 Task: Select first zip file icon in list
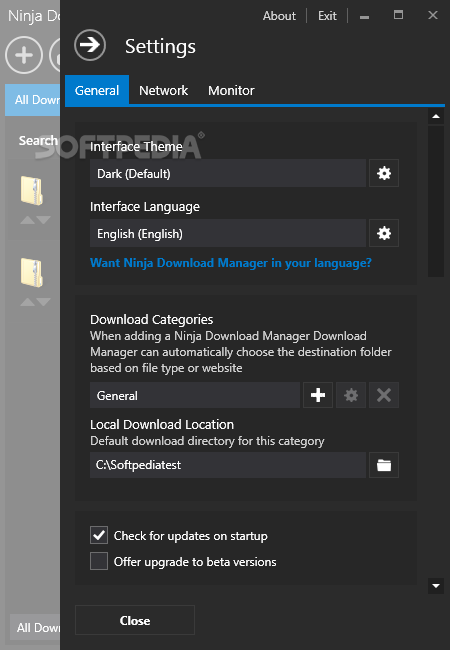[31, 191]
